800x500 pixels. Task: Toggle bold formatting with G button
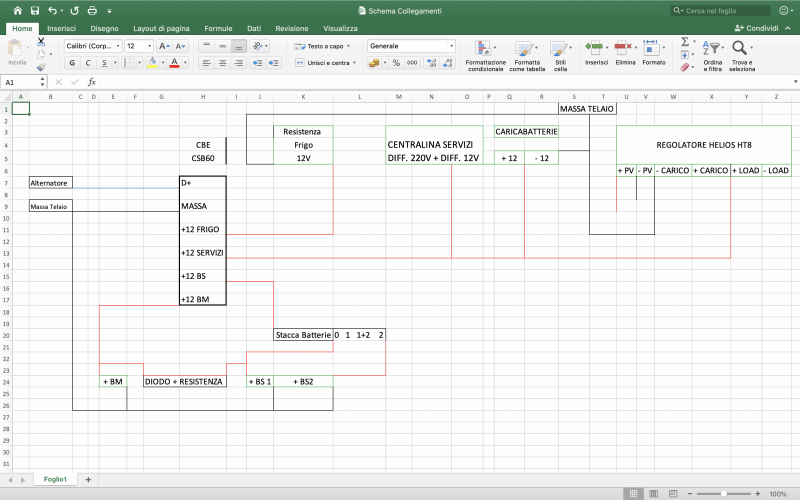72,63
